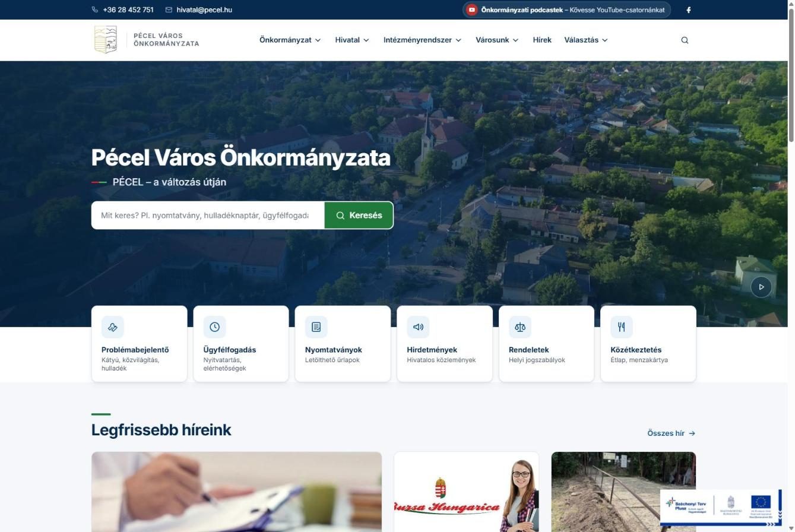
Task: Open the Rendeletek card title
Action: [529, 350]
